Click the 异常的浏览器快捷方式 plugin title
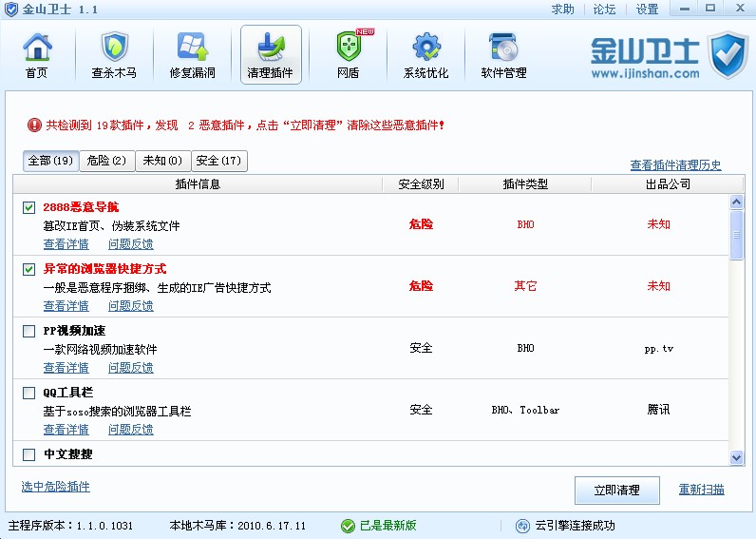756x539 pixels. point(104,269)
